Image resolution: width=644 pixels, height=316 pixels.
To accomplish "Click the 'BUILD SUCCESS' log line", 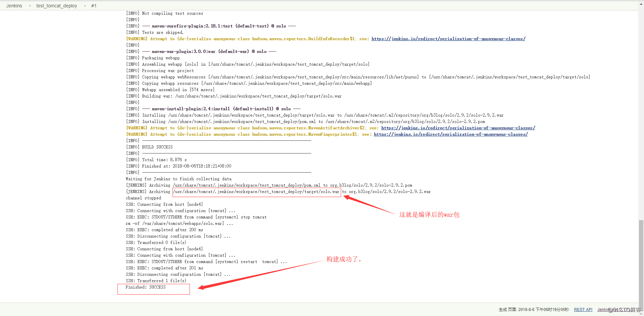I will [149, 147].
